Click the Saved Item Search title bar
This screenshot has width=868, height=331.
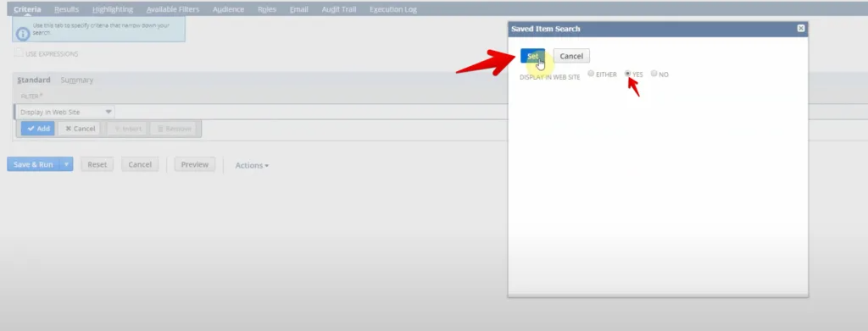[x=658, y=29]
